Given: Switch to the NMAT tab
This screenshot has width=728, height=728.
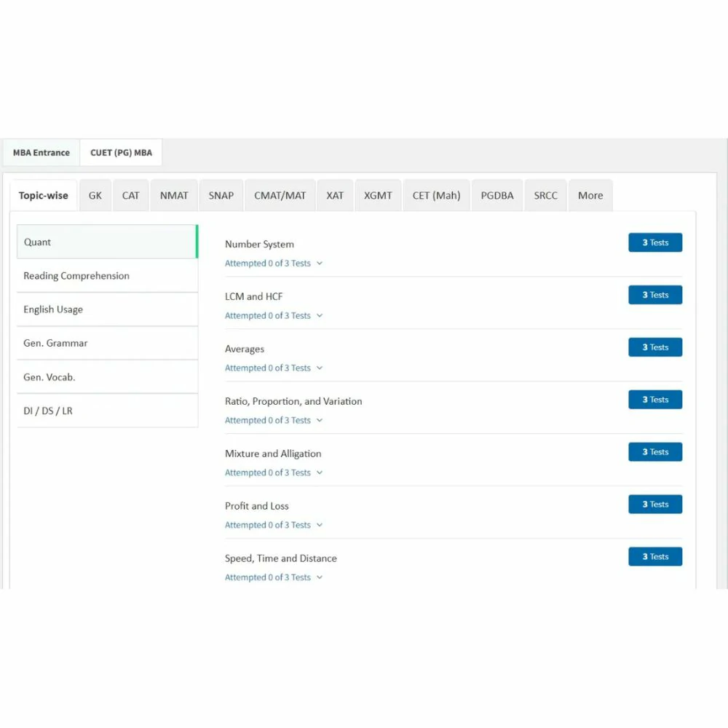Looking at the screenshot, I should (173, 195).
